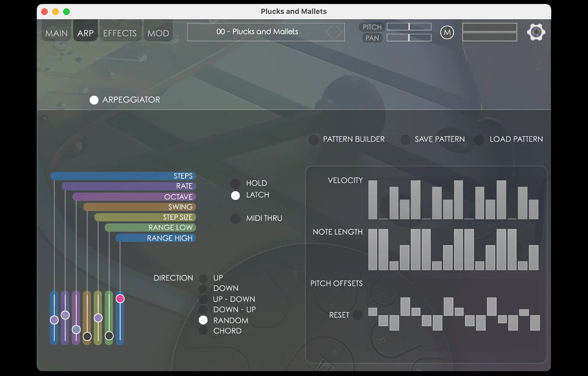
Task: Click the circled M icon
Action: point(447,32)
